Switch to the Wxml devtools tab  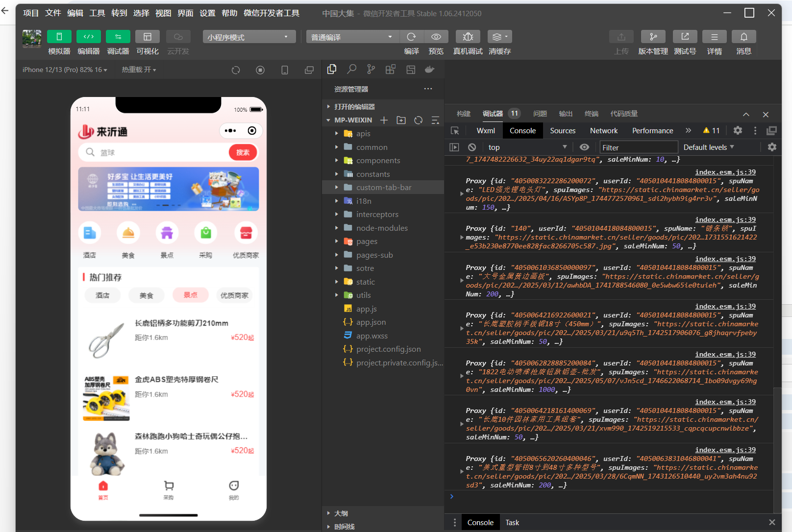(486, 131)
